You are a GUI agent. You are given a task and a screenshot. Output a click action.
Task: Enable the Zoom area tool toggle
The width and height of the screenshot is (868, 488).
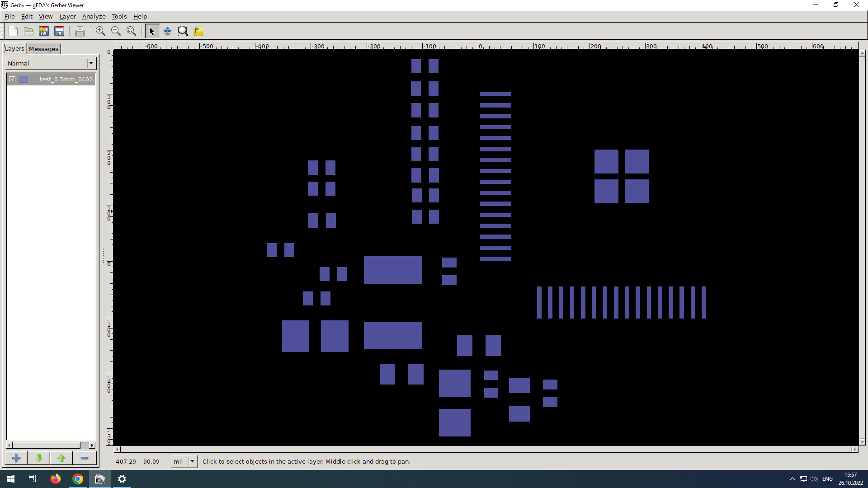(x=183, y=31)
